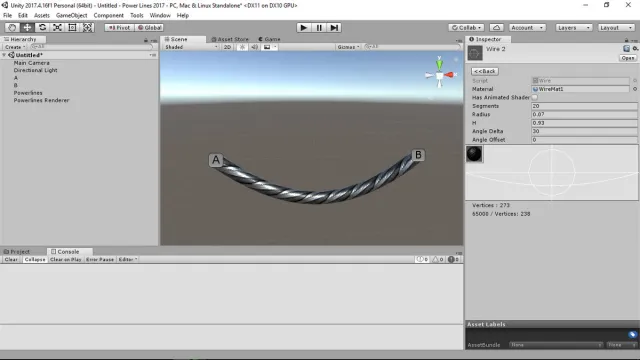Click the Open button in Inspector
Image resolution: width=640 pixels, height=360 pixels.
[627, 58]
